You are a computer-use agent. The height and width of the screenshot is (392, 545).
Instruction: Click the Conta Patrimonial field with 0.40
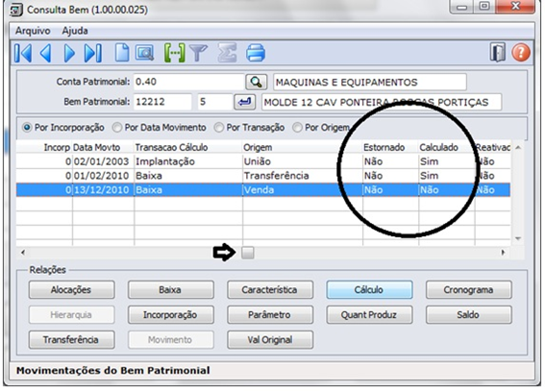(x=188, y=82)
